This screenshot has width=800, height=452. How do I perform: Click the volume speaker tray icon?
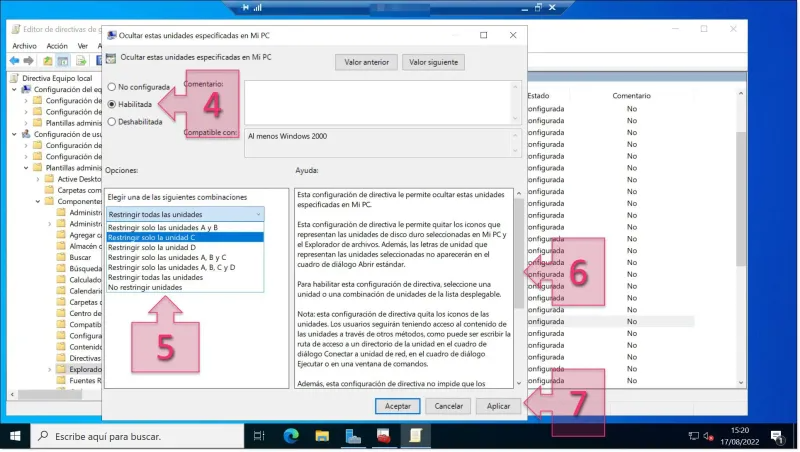tap(708, 436)
